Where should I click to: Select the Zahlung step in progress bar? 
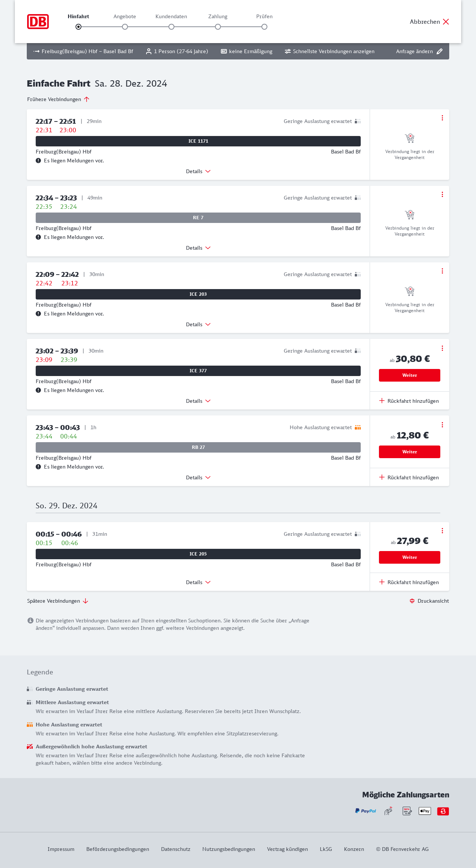[218, 26]
